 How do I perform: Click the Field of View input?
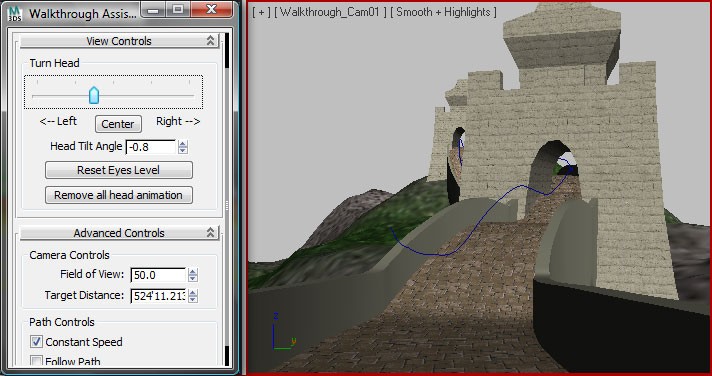pyautogui.click(x=158, y=275)
